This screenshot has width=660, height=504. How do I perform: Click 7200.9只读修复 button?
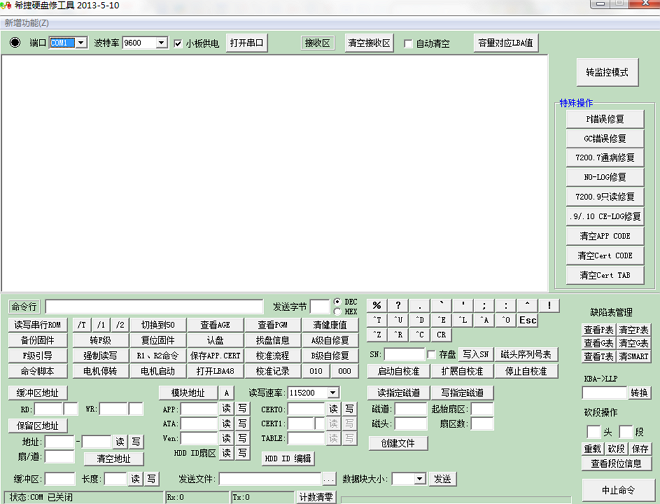coord(605,197)
